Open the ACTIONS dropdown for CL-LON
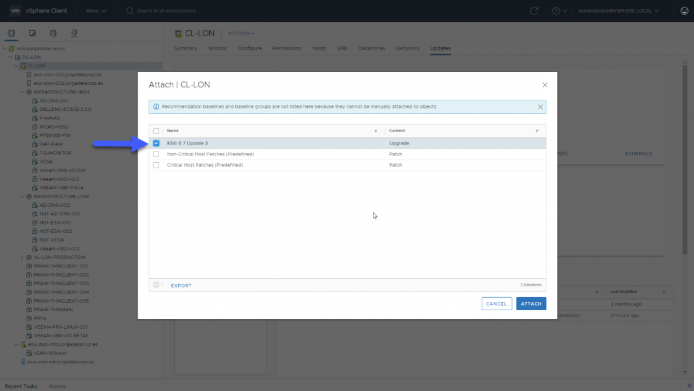The width and height of the screenshot is (694, 391). (241, 33)
